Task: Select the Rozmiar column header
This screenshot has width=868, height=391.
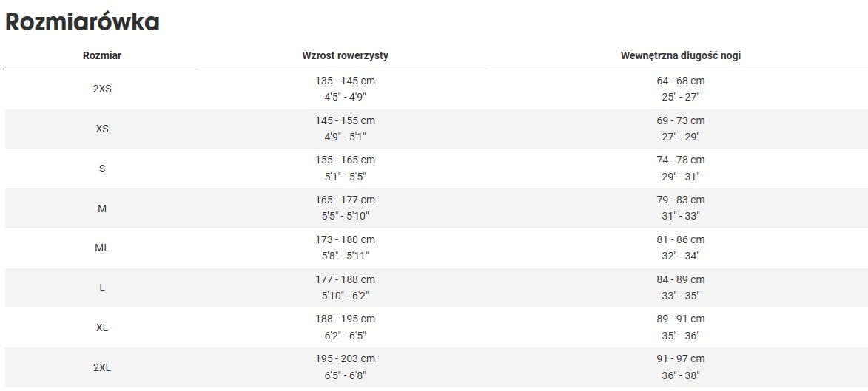Action: click(102, 55)
